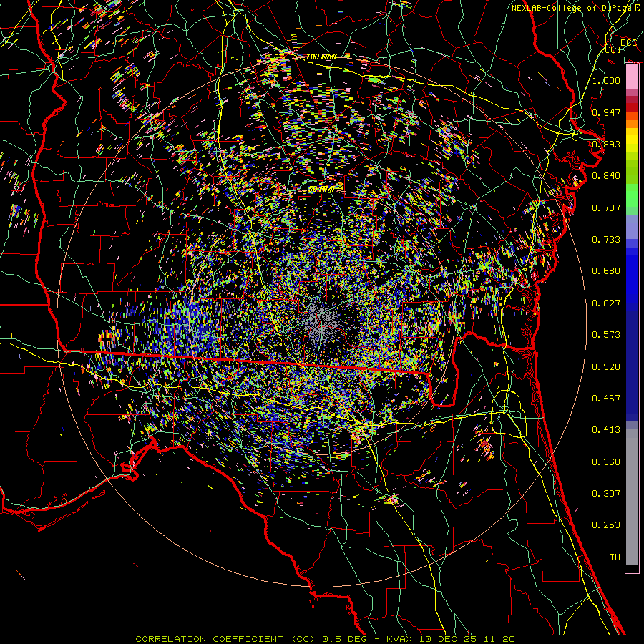Screen dimensions: 644x644
Task: Select the 0.840 legend value
Action: 606,176
